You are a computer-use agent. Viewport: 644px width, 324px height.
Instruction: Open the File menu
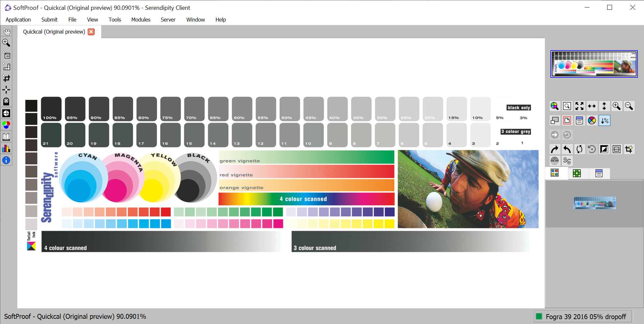[x=72, y=20]
